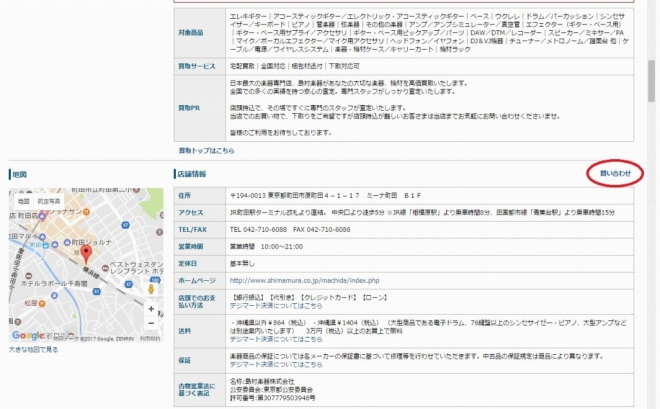The image size is (660, 409).
Task: Open the shimamura.co.jp machida homepage URL
Action: (304, 280)
